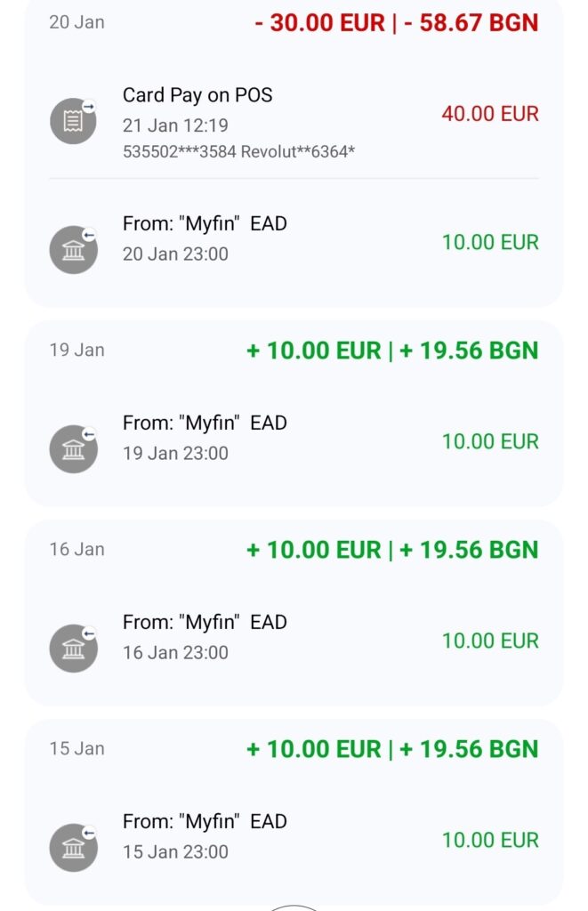Tap the 16 Jan daily total header
Screen dimensions: 588x911
(392, 550)
